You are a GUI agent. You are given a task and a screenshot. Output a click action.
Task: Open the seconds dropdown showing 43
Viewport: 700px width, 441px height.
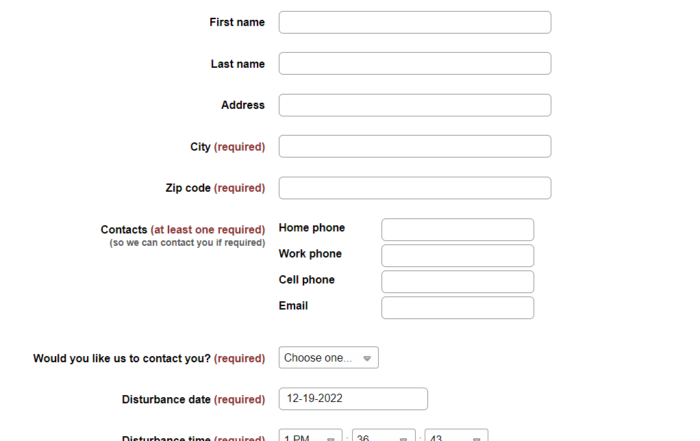click(x=456, y=437)
